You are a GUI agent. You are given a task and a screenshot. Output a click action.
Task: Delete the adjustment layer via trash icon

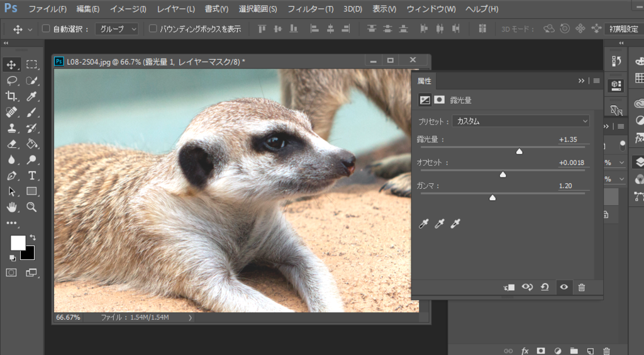click(581, 287)
